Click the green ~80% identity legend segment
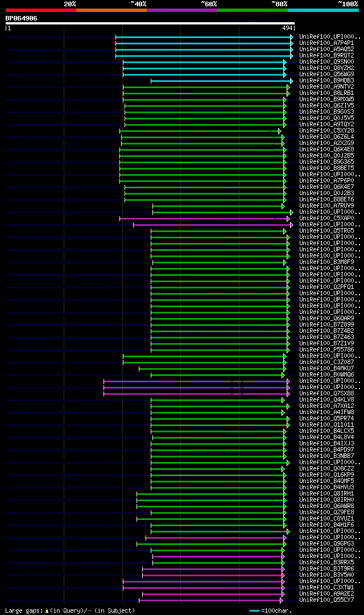Viewport: 364px width, 615px height. [253, 10]
